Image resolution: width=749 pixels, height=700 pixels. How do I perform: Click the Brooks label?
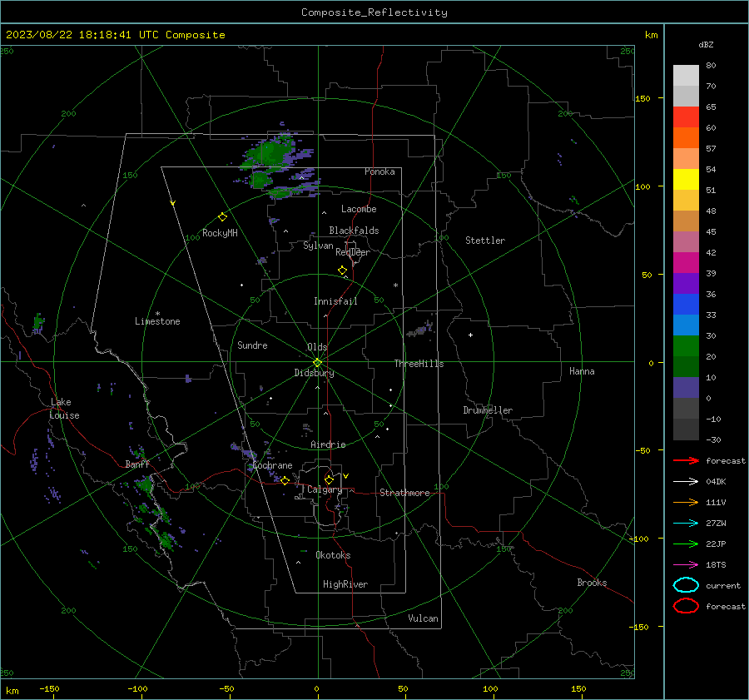[592, 583]
